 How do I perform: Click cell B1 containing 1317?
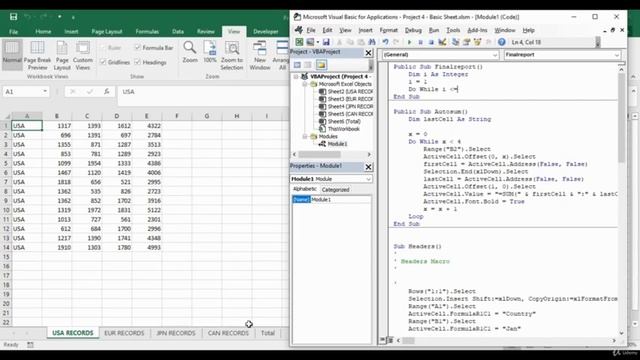click(57, 126)
